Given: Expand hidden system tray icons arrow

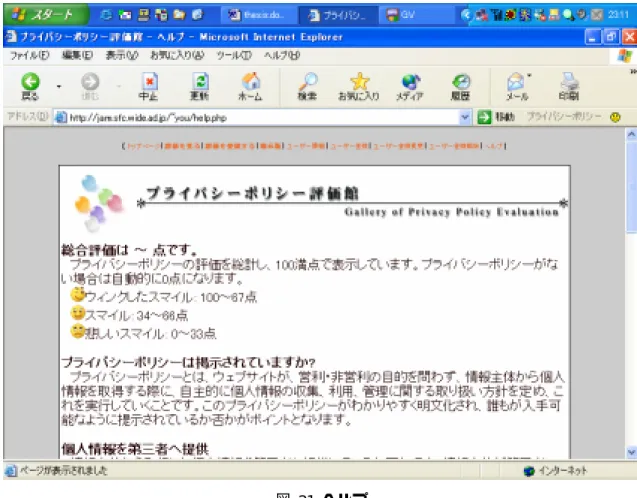Looking at the screenshot, I should coord(466,15).
